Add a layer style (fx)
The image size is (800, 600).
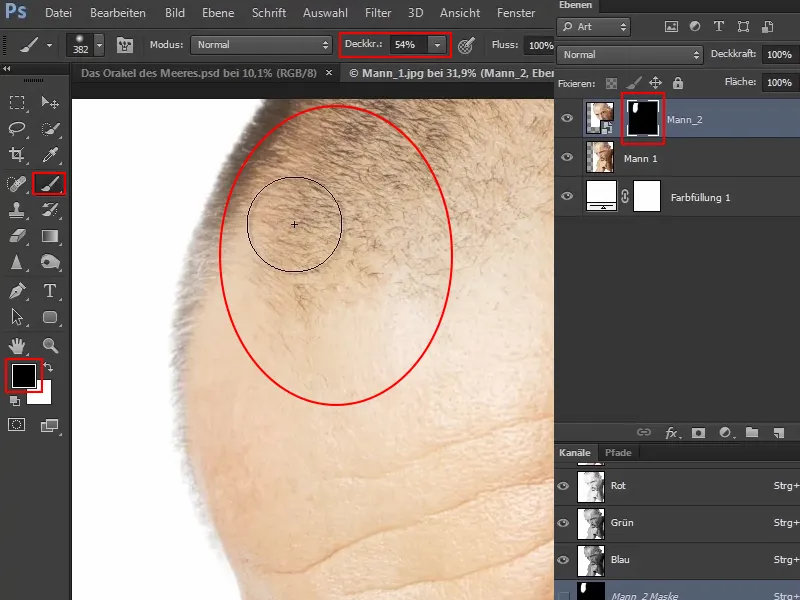[672, 433]
